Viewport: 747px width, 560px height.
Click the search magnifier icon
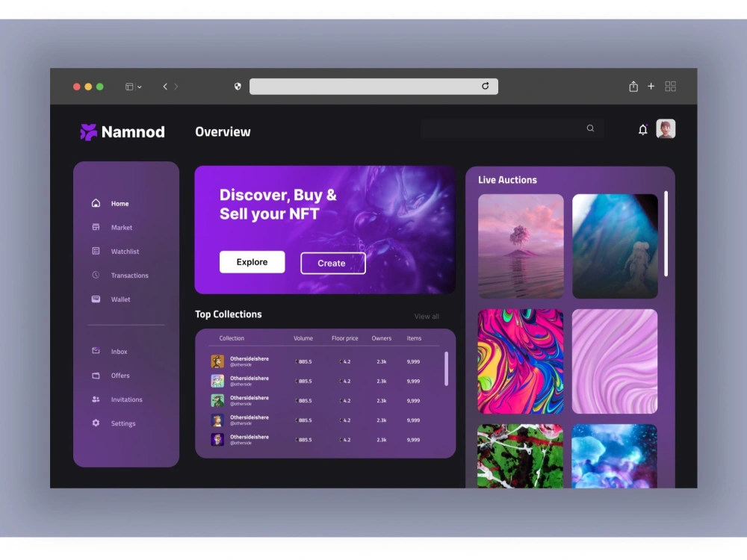(x=590, y=128)
